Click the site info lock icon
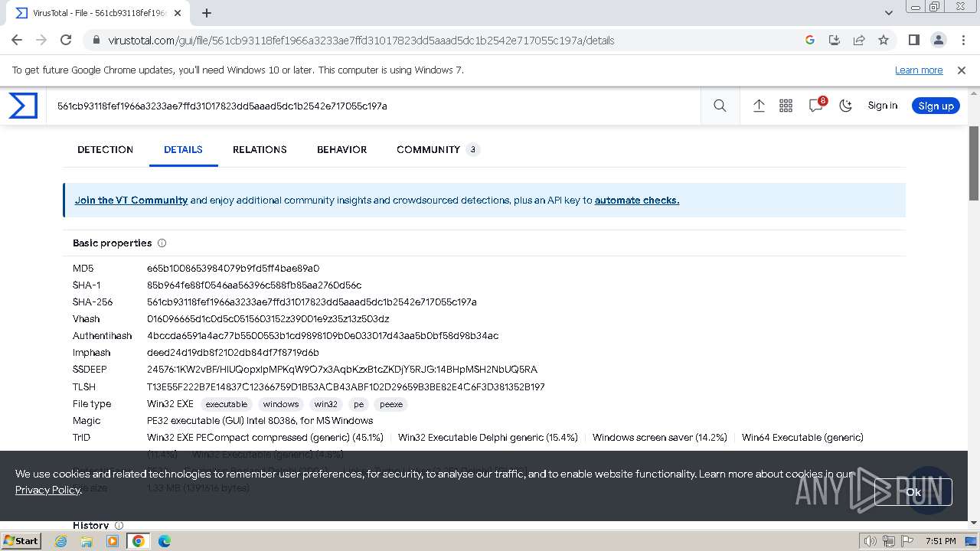Image resolution: width=980 pixels, height=551 pixels. click(x=96, y=41)
